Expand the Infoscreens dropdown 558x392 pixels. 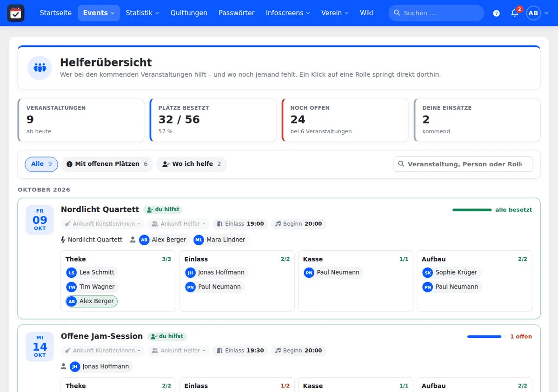288,13
